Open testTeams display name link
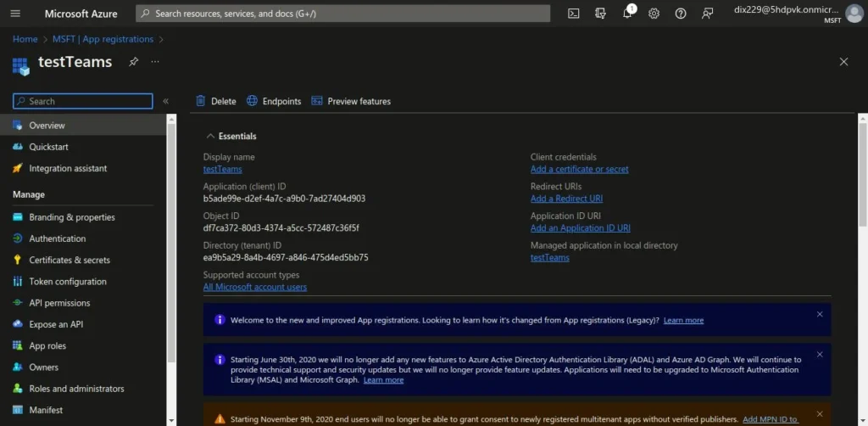This screenshot has width=868, height=426. coord(223,169)
